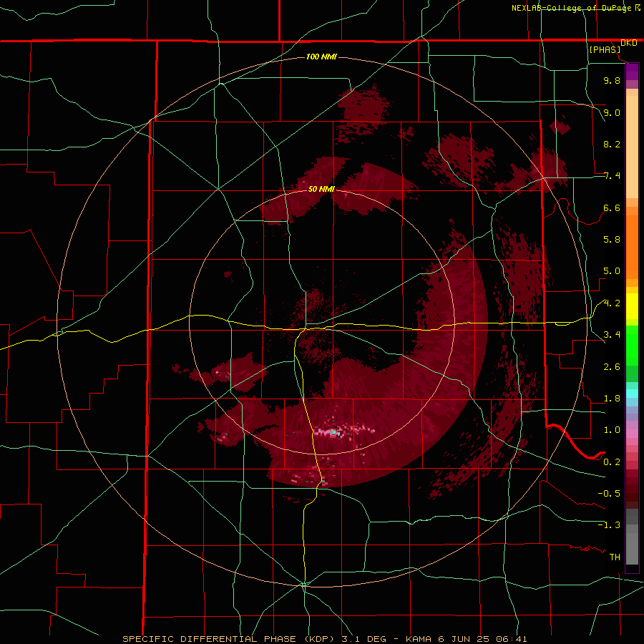644x644 pixels.
Task: Click the -0.5 legend value
Action: coord(609,494)
